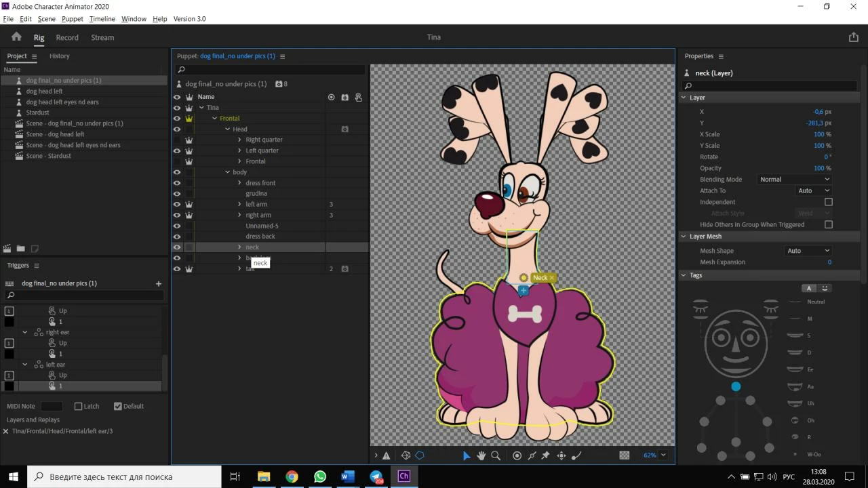Click the X Scale value
This screenshot has width=868, height=488.
[x=823, y=134]
